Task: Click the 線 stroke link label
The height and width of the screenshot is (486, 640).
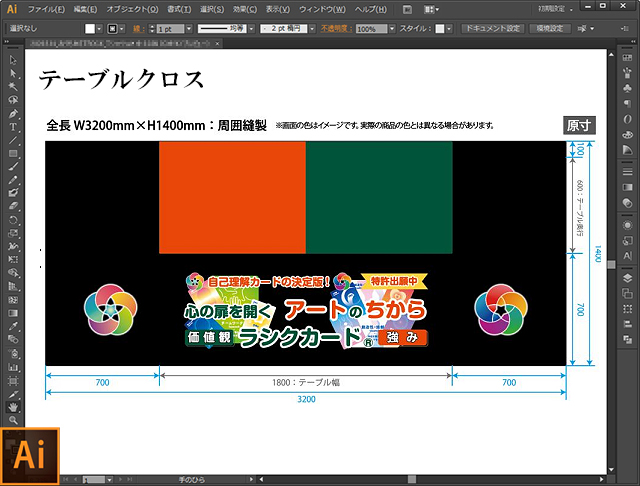Action: (x=138, y=29)
